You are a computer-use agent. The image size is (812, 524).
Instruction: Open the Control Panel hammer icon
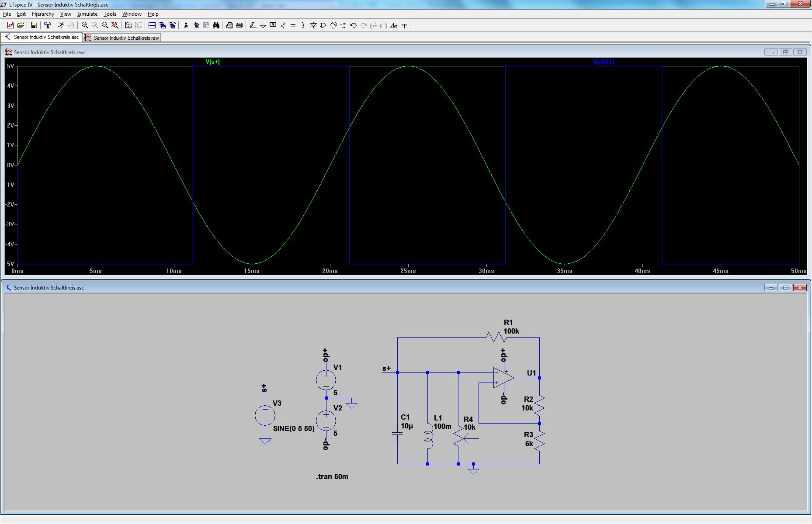click(x=47, y=25)
